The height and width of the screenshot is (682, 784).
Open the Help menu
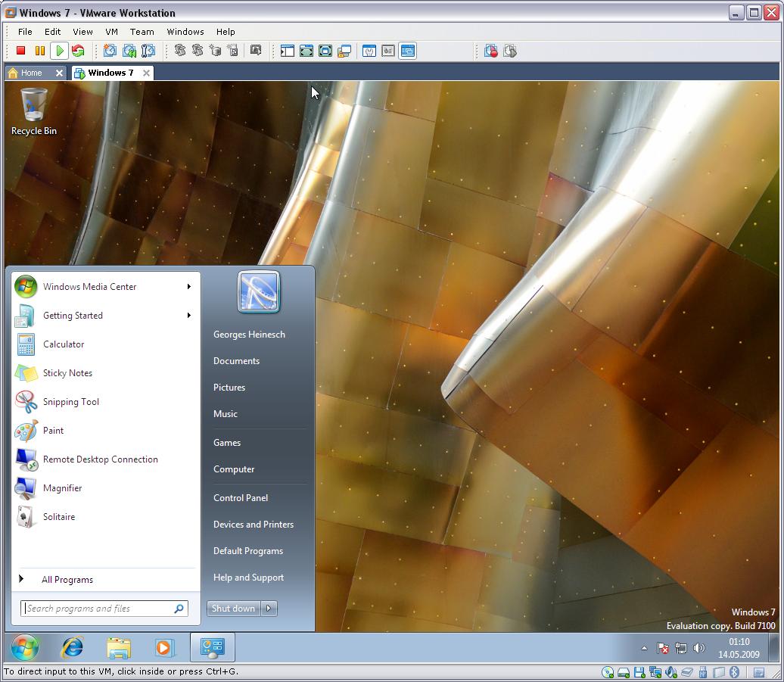[x=226, y=32]
